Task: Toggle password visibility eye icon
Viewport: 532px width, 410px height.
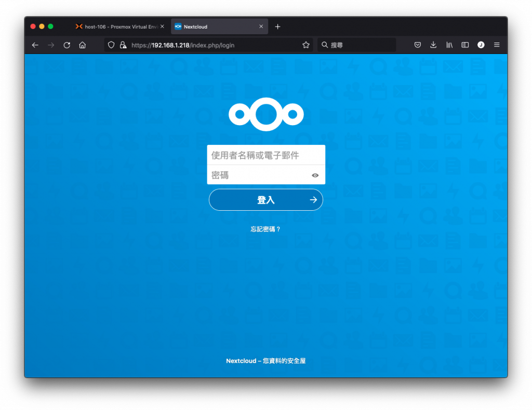Action: (315, 175)
